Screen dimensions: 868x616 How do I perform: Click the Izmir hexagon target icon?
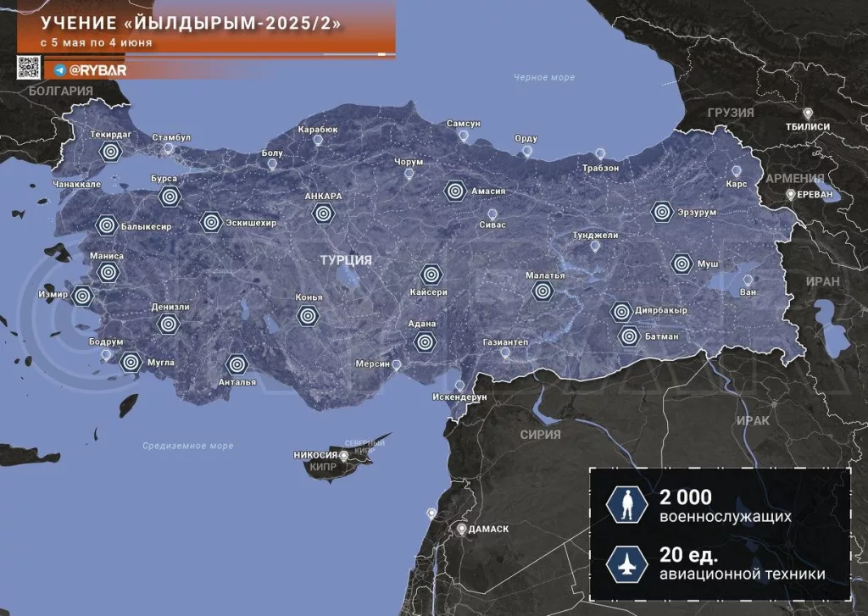point(82,296)
